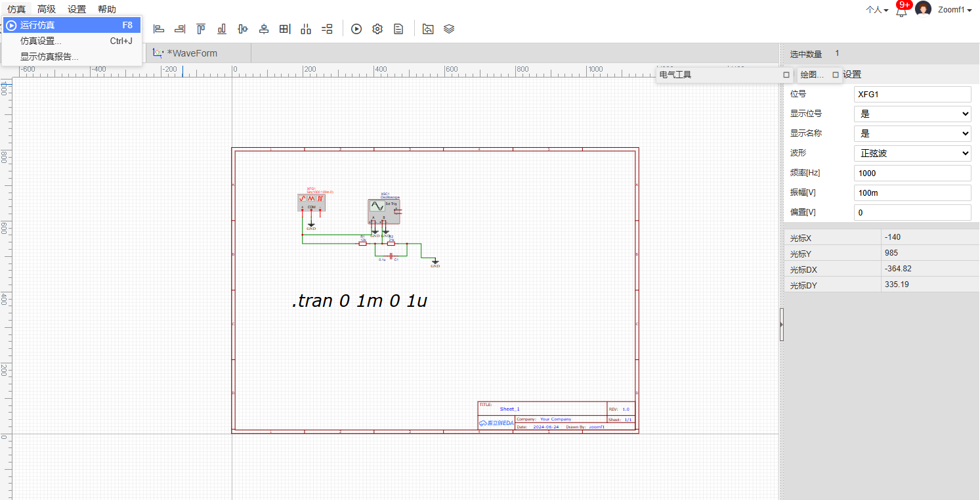980x500 pixels.
Task: Click the XSC1 oscilloscope component on canvas
Action: tap(383, 210)
